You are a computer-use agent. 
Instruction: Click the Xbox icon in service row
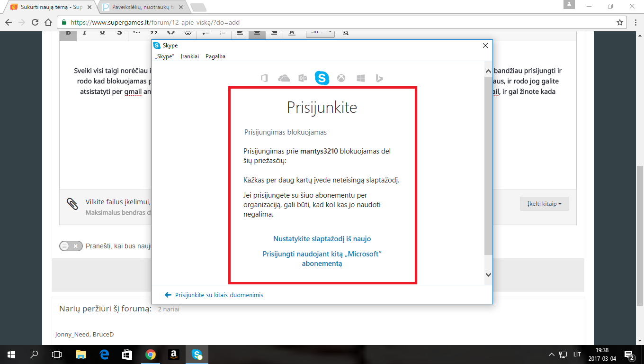point(341,78)
